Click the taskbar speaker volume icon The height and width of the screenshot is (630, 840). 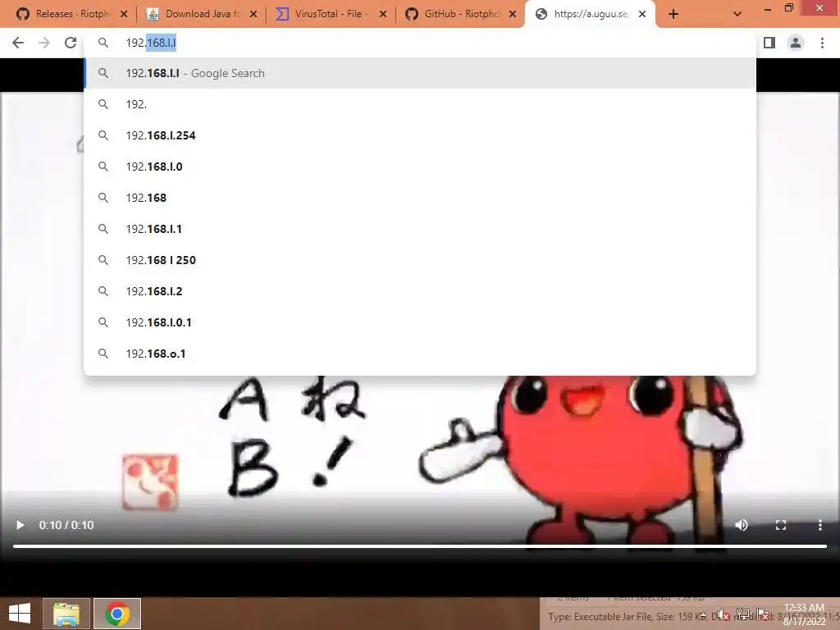(x=723, y=615)
